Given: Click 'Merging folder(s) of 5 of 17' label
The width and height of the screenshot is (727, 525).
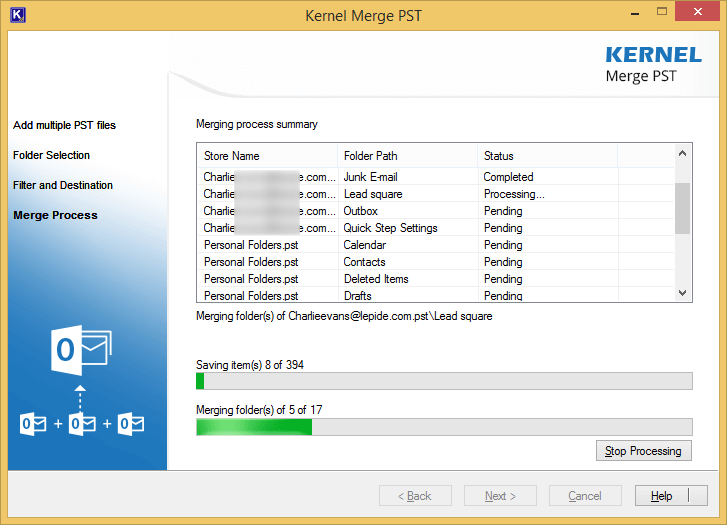Looking at the screenshot, I should 259,410.
